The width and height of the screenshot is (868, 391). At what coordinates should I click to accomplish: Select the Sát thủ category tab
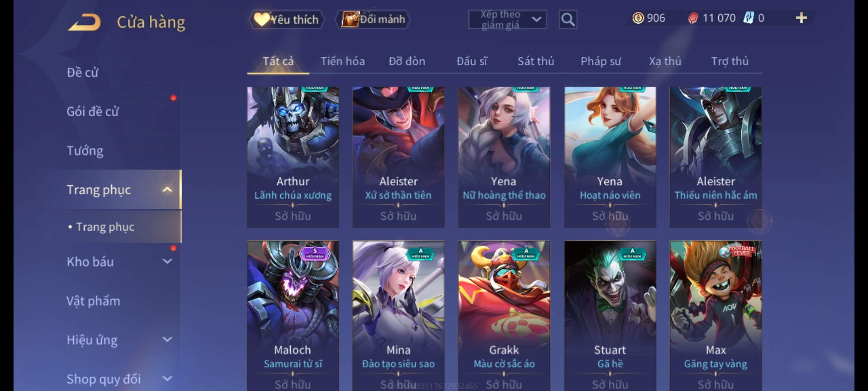coord(536,61)
